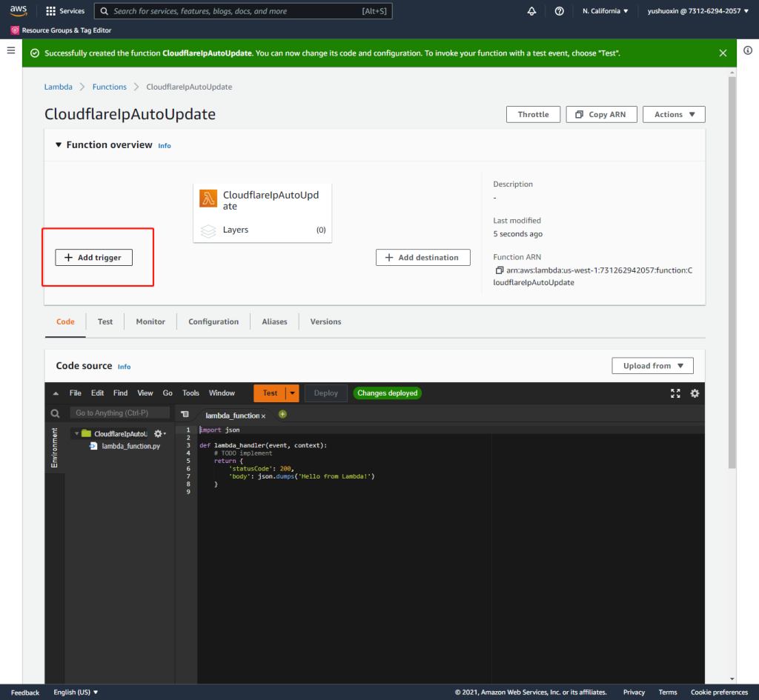Click the Add destination button

pyautogui.click(x=422, y=258)
